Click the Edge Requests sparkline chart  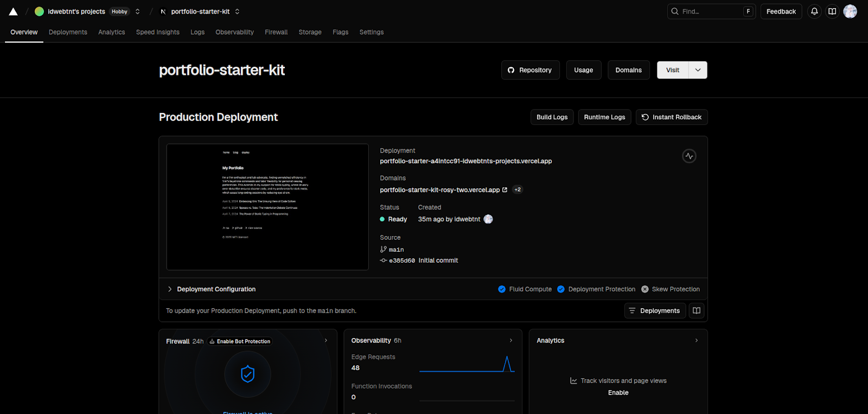pos(467,365)
